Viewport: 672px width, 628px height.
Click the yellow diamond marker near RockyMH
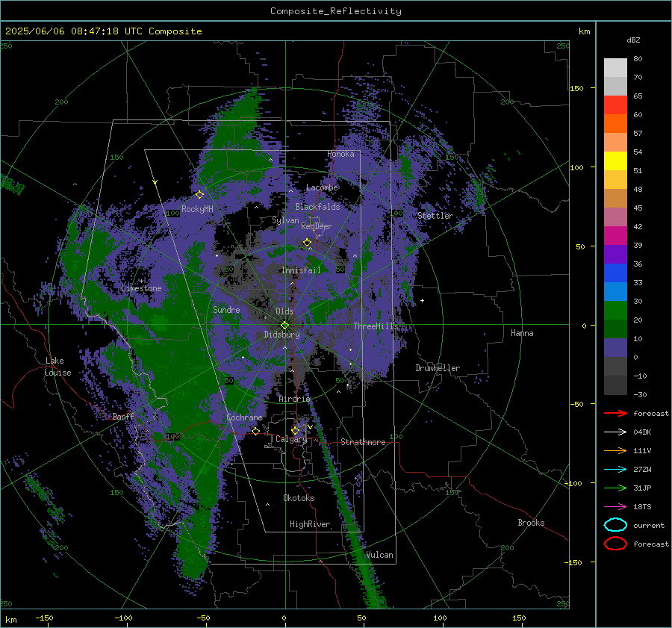(199, 195)
